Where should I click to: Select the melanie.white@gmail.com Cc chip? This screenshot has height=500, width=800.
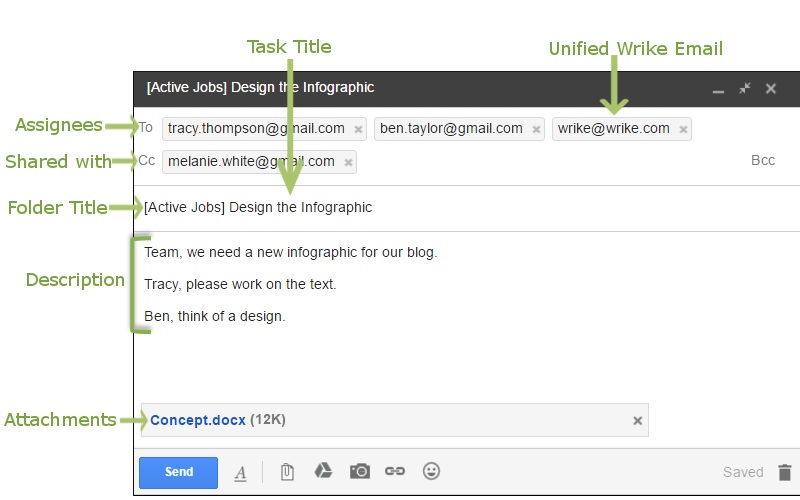point(259,162)
